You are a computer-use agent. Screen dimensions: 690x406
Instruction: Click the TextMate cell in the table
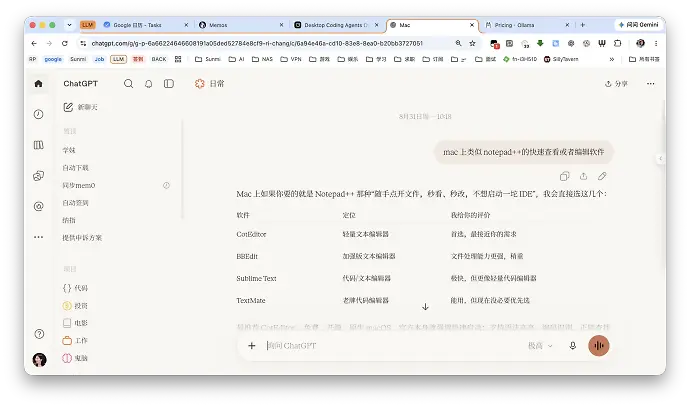coord(251,300)
